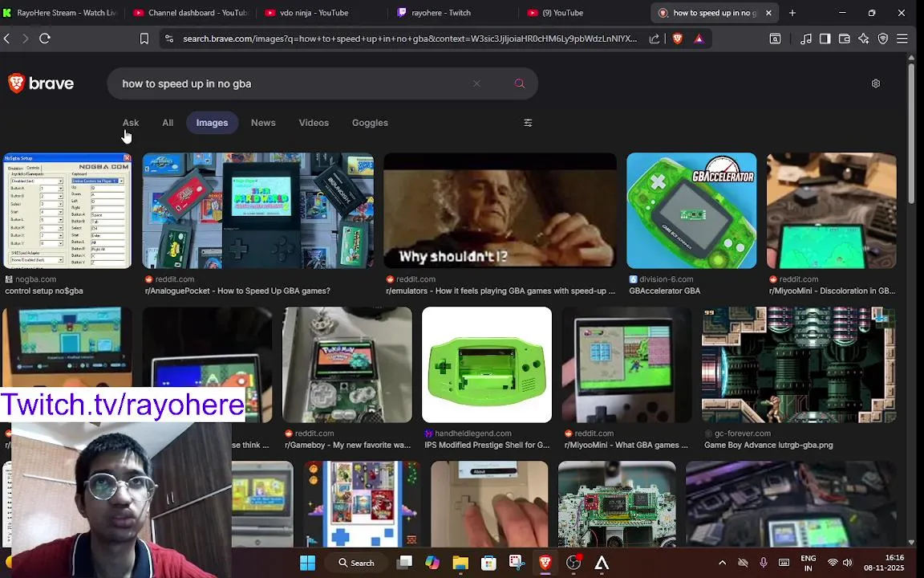Open the image filters slider icon
The image size is (924, 578).
(528, 123)
